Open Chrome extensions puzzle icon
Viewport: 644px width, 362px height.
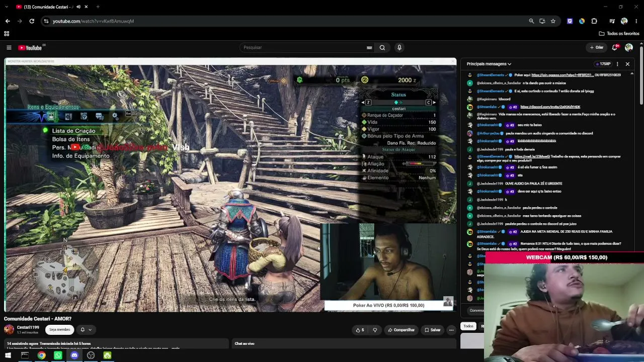[594, 21]
